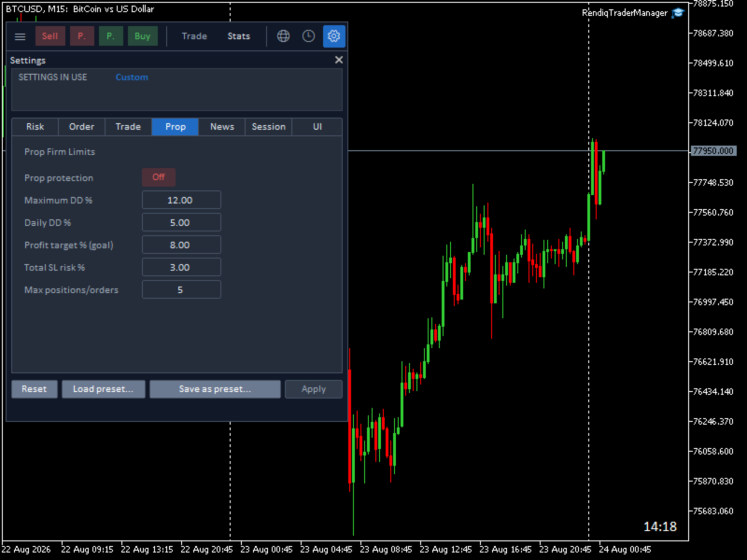The width and height of the screenshot is (747, 560).
Task: Click the 14:18 timer text
Action: (x=660, y=526)
